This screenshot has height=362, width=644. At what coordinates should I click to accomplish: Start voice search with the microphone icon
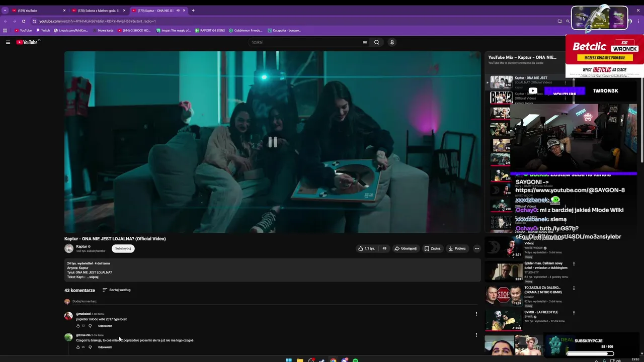[x=392, y=42]
